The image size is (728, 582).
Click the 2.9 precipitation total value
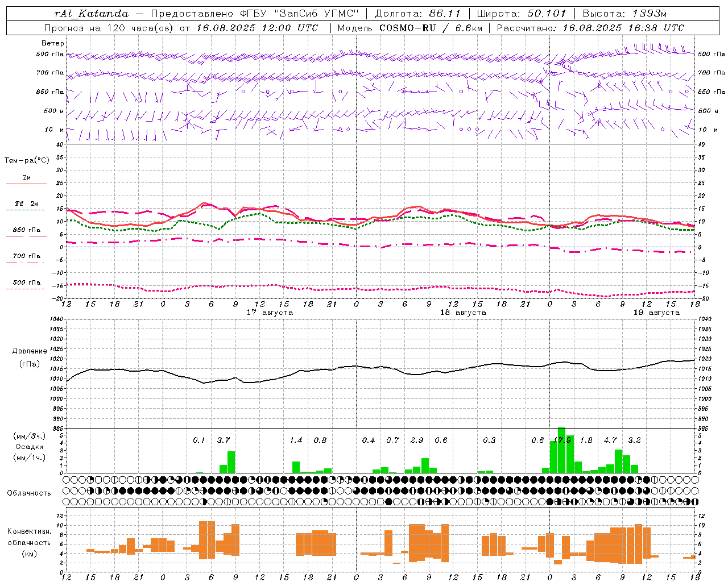(x=417, y=440)
